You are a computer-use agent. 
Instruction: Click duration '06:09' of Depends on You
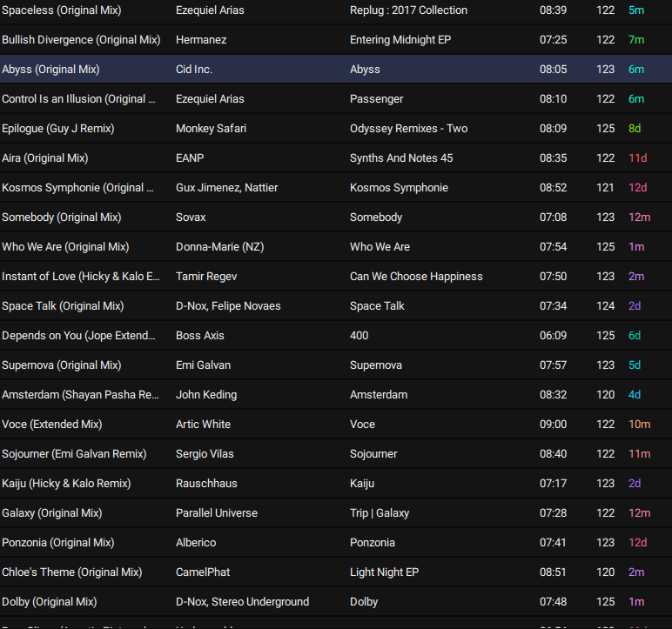(x=553, y=336)
